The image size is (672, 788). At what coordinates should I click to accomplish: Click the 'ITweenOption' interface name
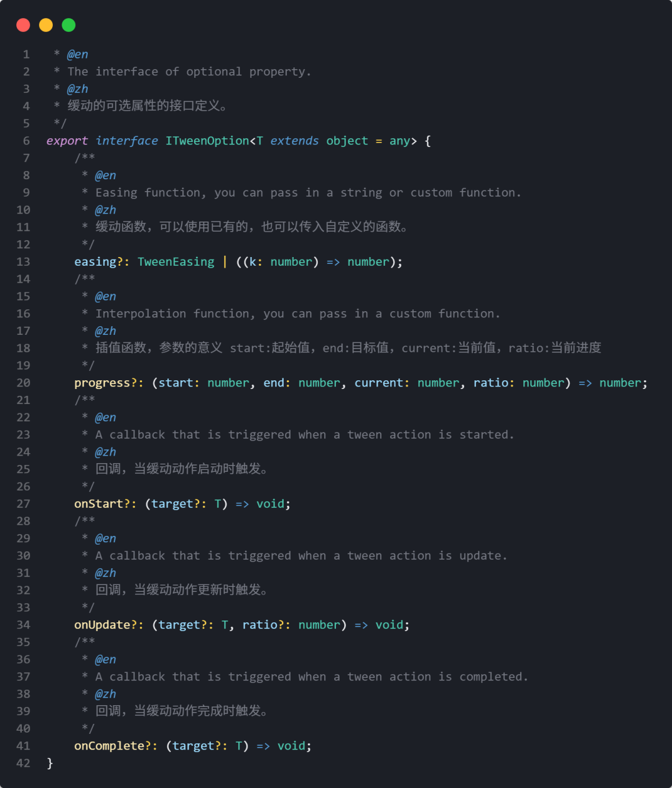(x=207, y=141)
